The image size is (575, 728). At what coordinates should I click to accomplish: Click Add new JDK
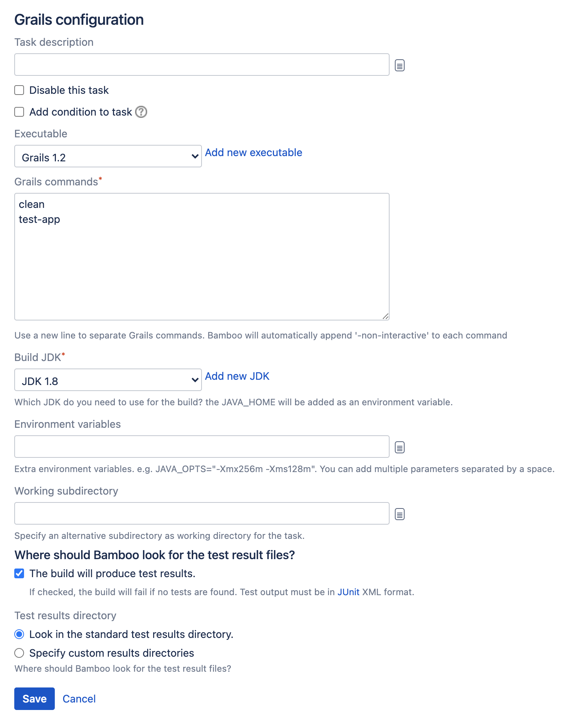coord(237,376)
